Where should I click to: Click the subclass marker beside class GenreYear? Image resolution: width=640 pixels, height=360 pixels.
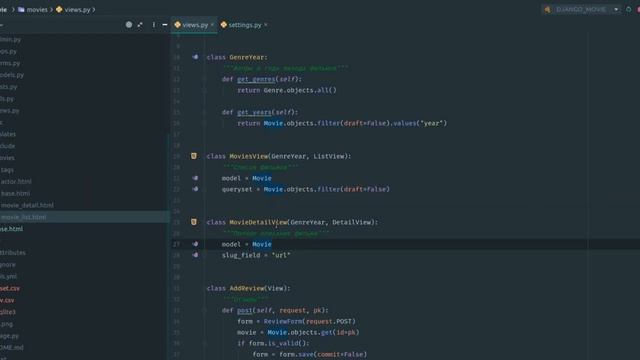(195, 57)
